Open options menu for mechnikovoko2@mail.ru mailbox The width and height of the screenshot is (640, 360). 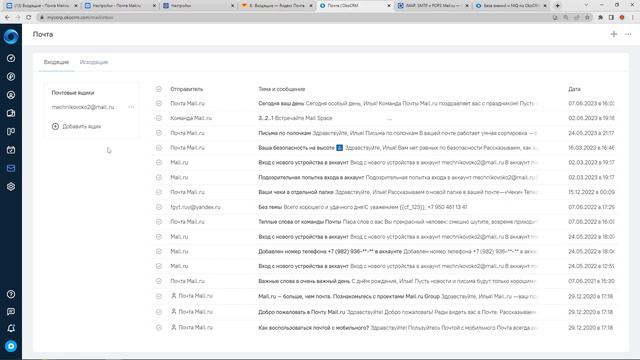click(x=131, y=107)
